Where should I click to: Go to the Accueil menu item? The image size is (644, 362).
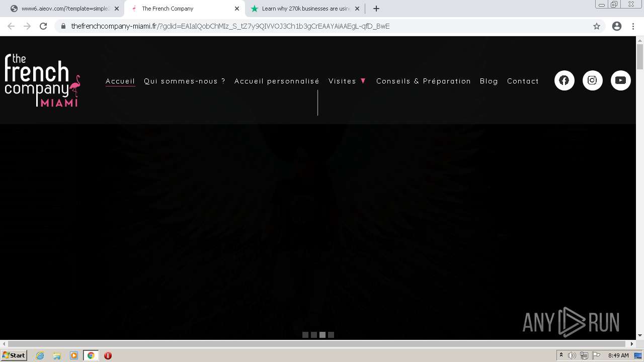[x=120, y=81]
